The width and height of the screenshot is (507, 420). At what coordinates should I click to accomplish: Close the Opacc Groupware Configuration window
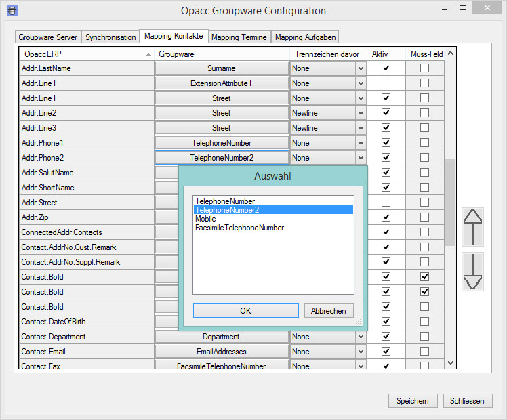pyautogui.click(x=487, y=7)
